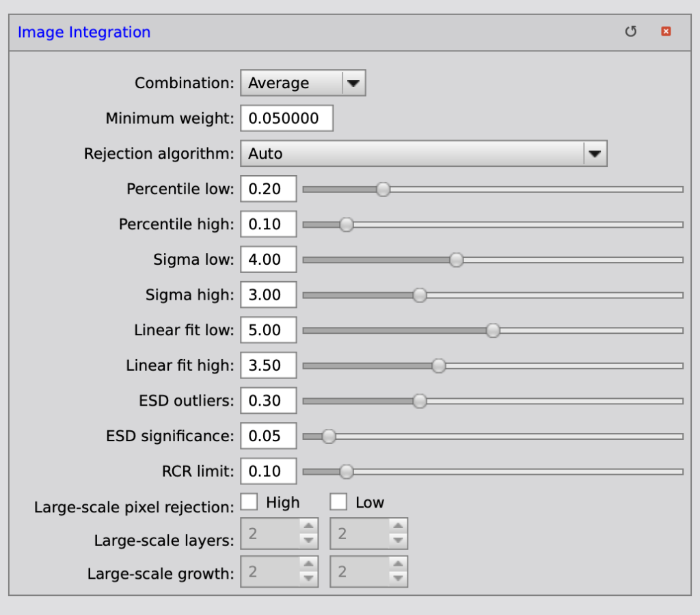700x615 pixels.
Task: Click the Sigma high value field
Action: 268,295
